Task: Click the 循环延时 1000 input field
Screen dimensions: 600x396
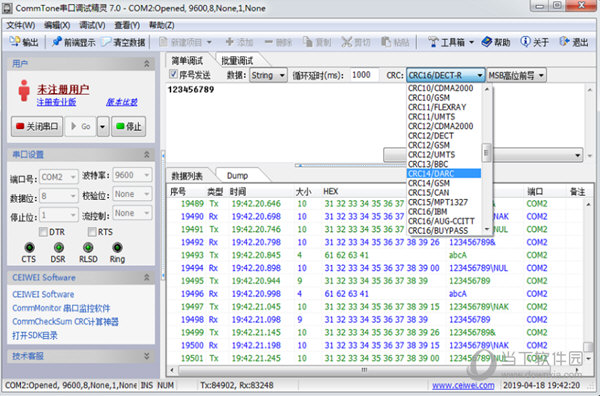Action: click(364, 75)
